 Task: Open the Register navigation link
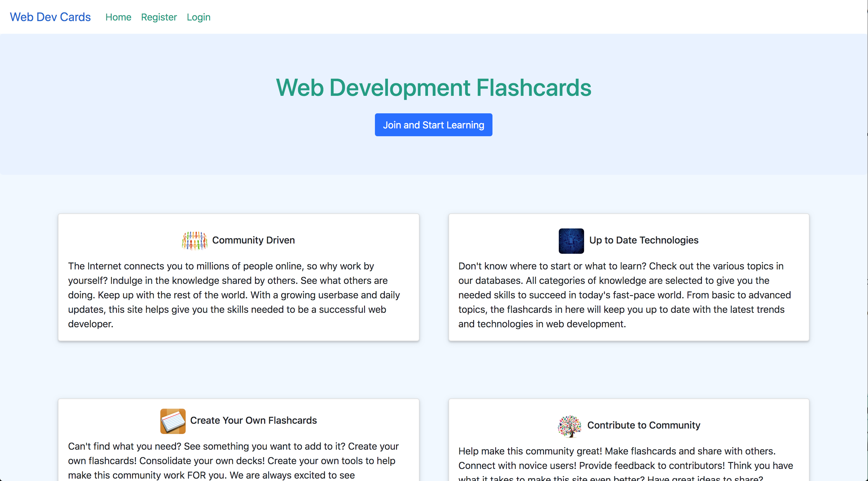pos(159,17)
